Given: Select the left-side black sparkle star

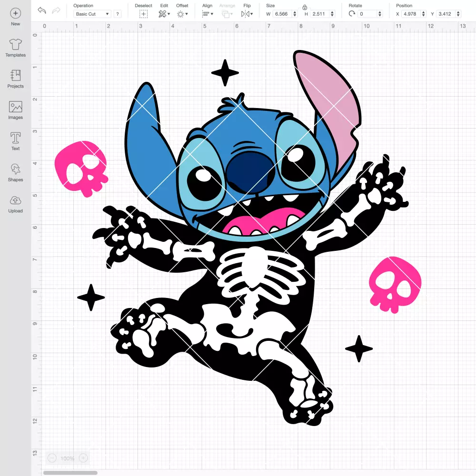Looking at the screenshot, I should tap(91, 297).
